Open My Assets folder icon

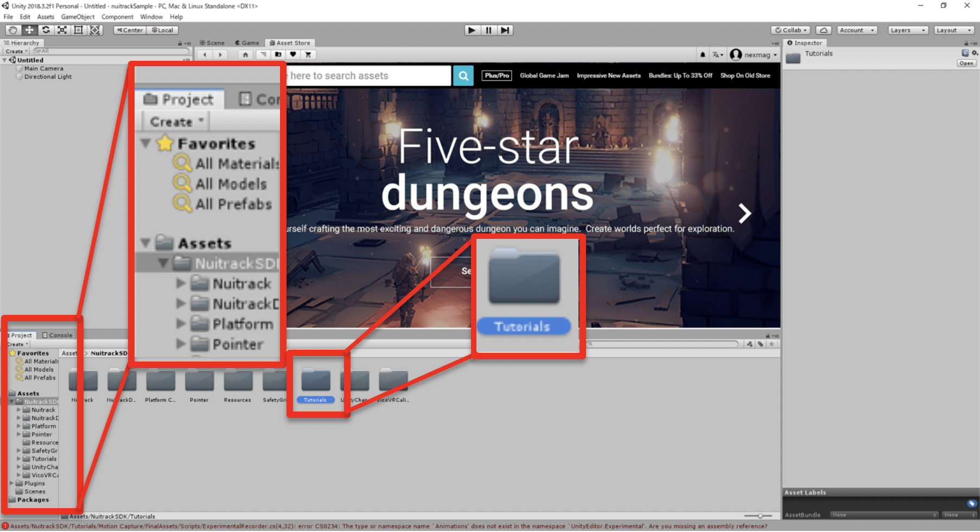point(278,54)
